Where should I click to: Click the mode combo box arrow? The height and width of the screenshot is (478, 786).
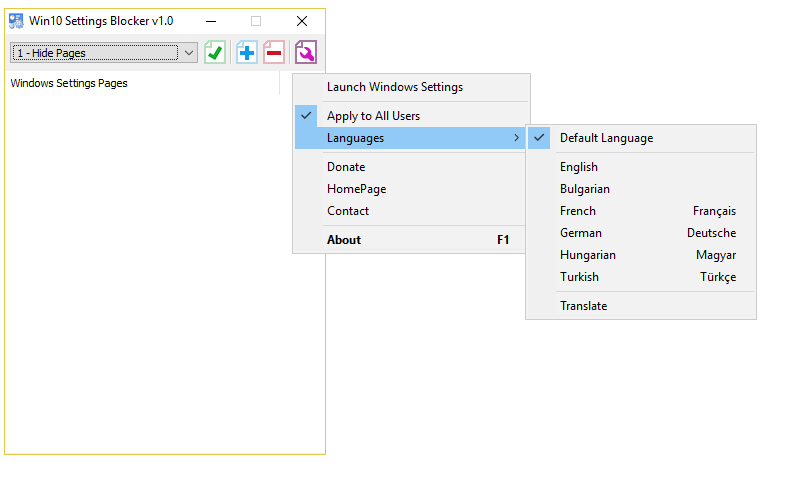coord(189,53)
